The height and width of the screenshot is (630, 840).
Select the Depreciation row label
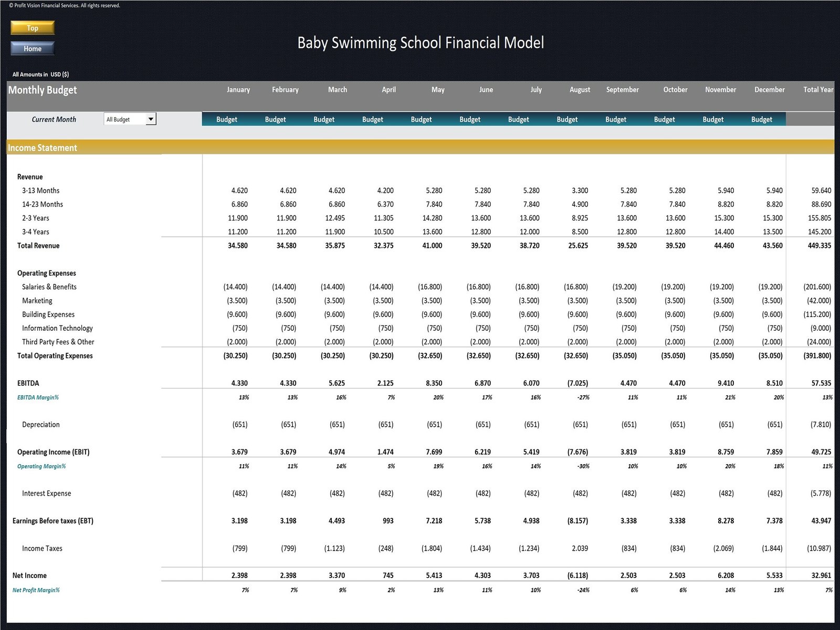click(x=41, y=425)
